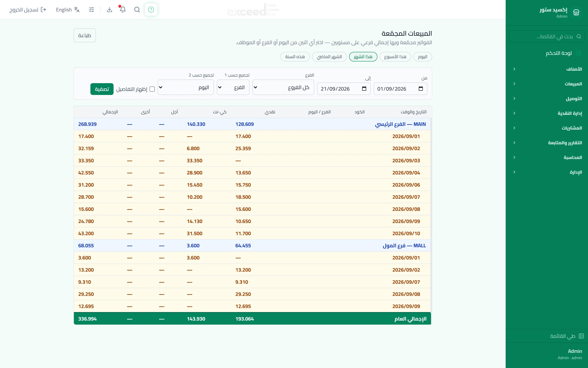588x368 pixels.
Task: Open the تجميع حسب 1 dropdown
Action: [233, 87]
